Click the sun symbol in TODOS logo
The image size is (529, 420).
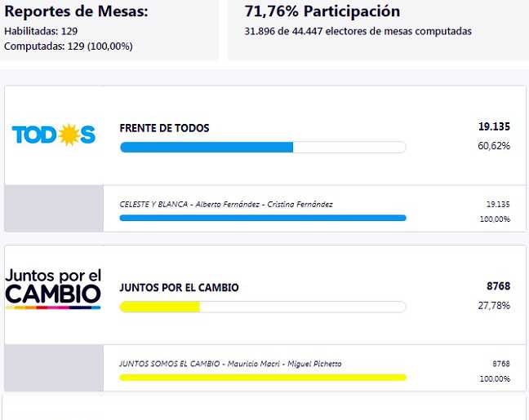69,135
